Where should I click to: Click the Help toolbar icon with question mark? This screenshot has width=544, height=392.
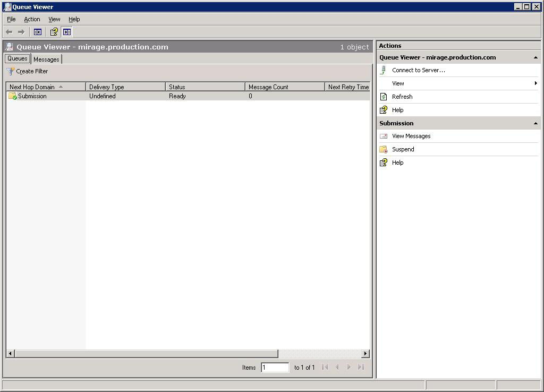54,32
